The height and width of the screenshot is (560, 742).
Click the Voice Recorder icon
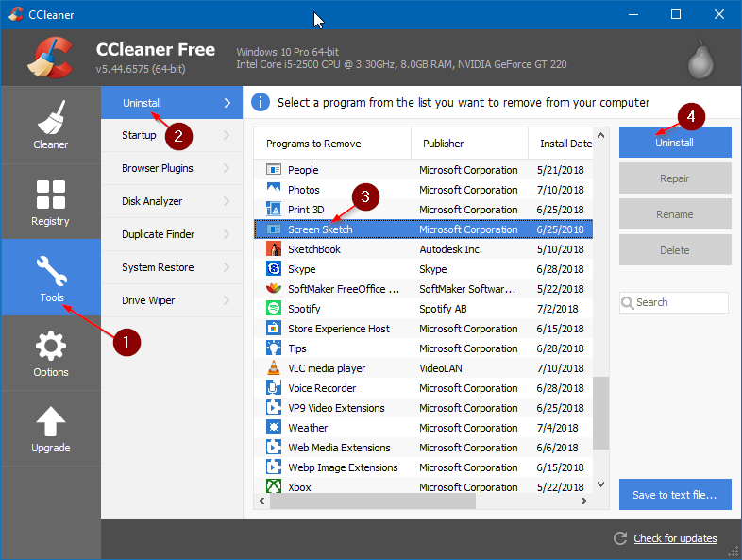pos(274,388)
